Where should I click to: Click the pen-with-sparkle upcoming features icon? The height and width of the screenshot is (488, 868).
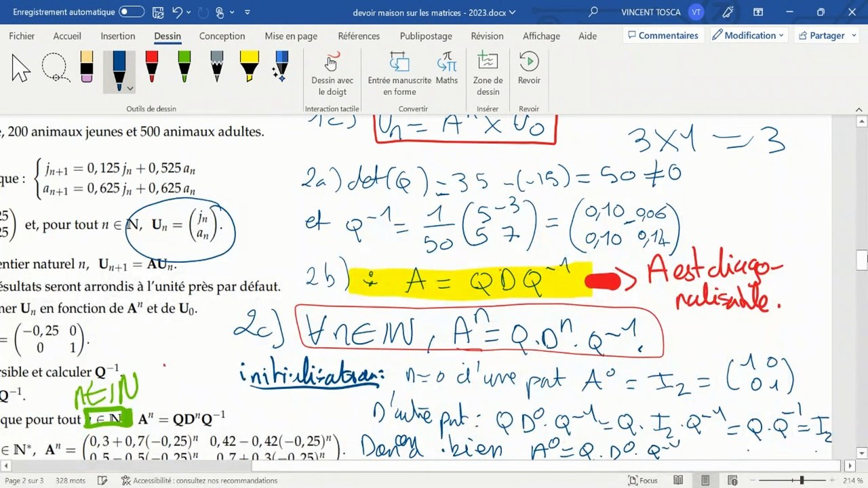(728, 12)
